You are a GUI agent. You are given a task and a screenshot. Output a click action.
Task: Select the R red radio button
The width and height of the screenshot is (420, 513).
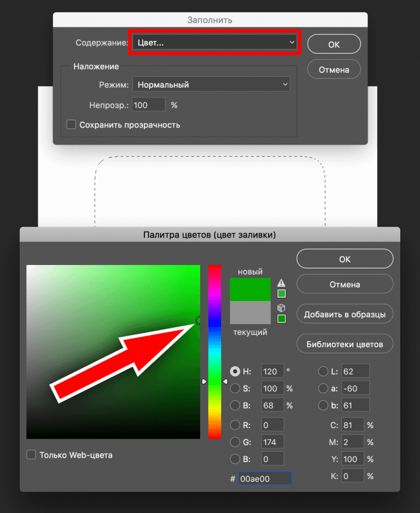point(235,425)
